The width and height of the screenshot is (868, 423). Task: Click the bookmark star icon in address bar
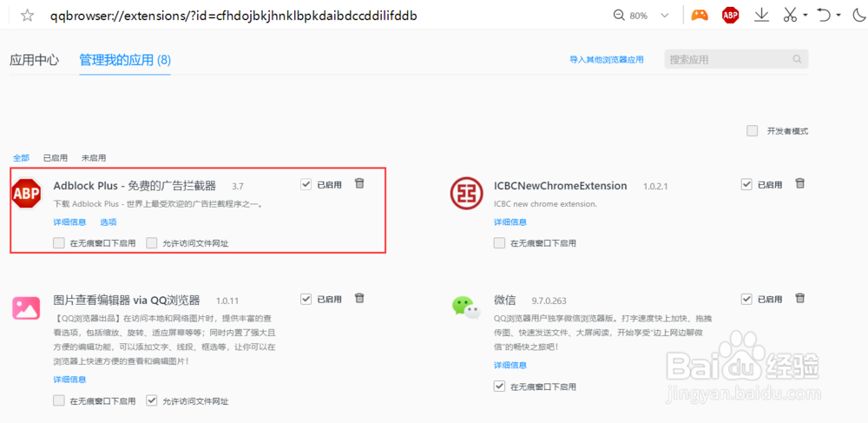(x=27, y=16)
